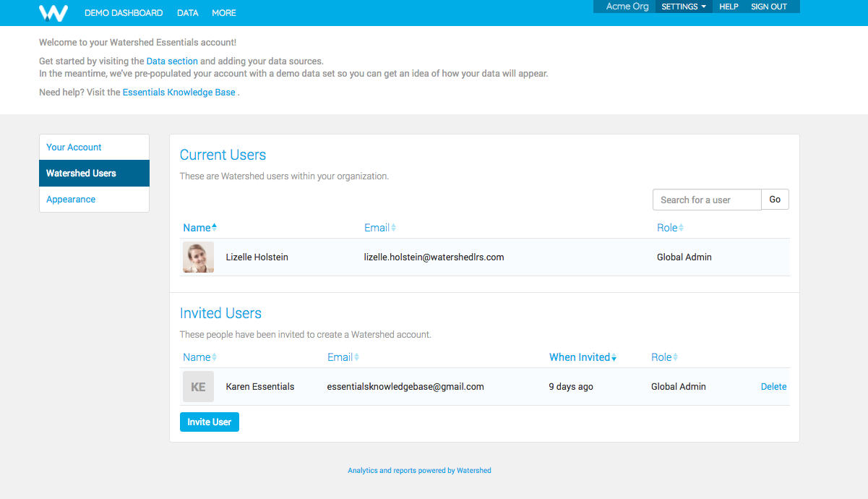Image resolution: width=868 pixels, height=499 pixels.
Task: Open the Demo Dashboard menu item
Action: [124, 13]
